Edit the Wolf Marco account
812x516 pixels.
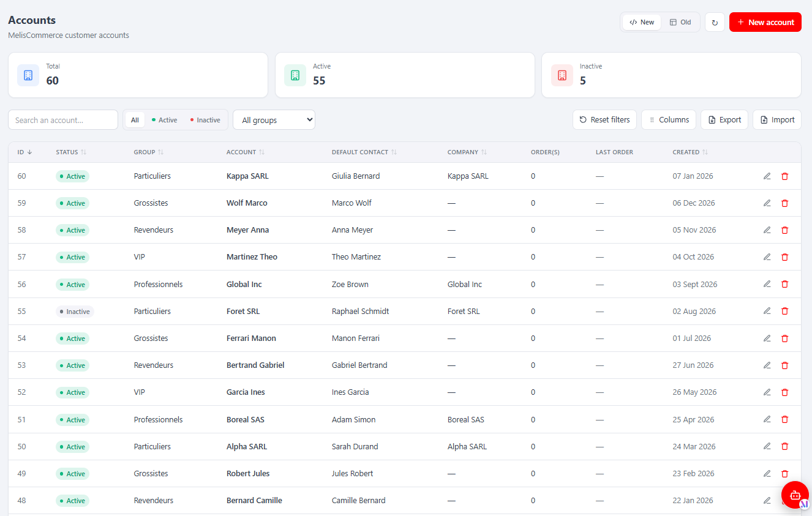(x=767, y=203)
